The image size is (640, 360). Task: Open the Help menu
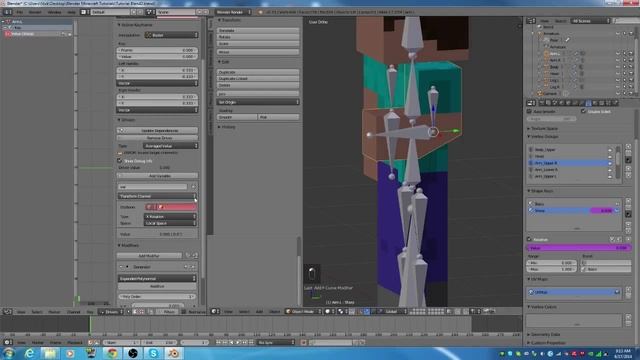pyautogui.click(x=71, y=12)
